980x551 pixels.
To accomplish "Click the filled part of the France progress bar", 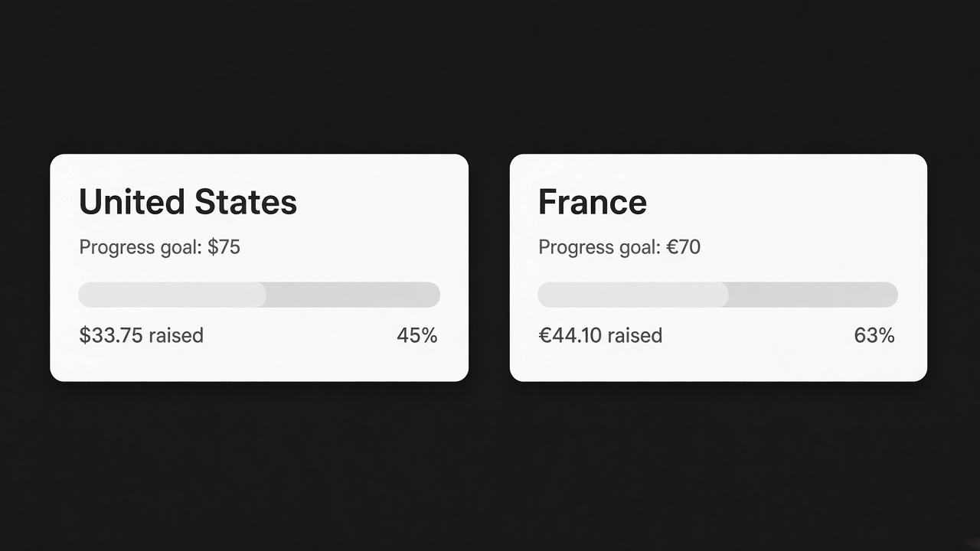I will coord(633,295).
